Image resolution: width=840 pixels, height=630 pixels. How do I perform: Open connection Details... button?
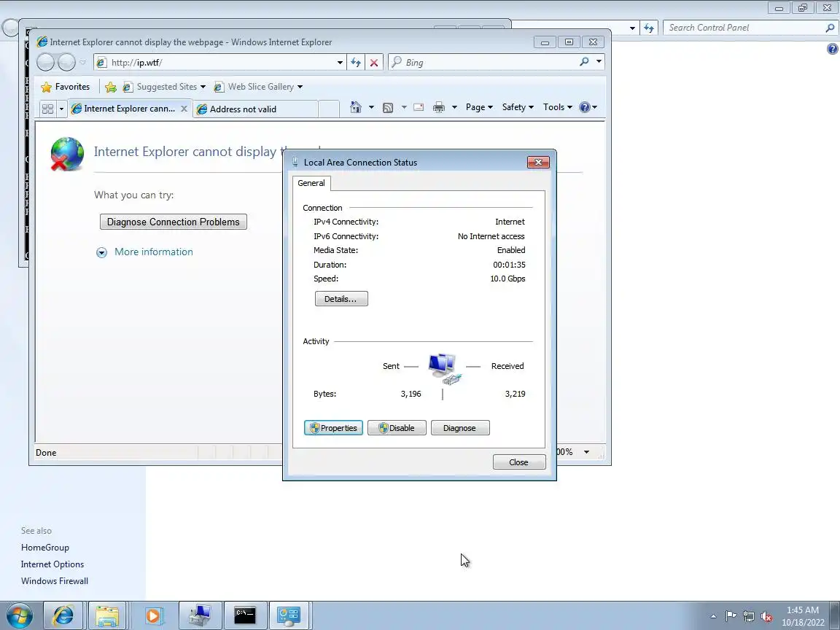[341, 299]
